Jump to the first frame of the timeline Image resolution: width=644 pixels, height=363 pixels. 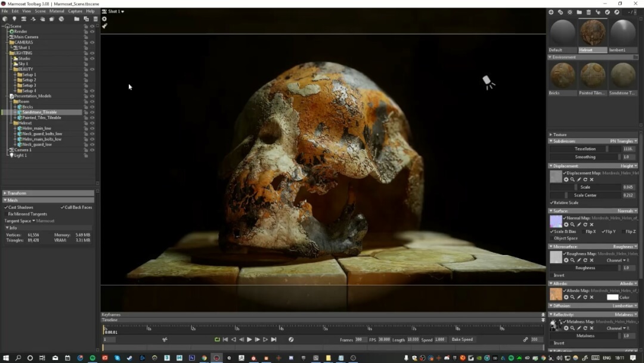(225, 340)
